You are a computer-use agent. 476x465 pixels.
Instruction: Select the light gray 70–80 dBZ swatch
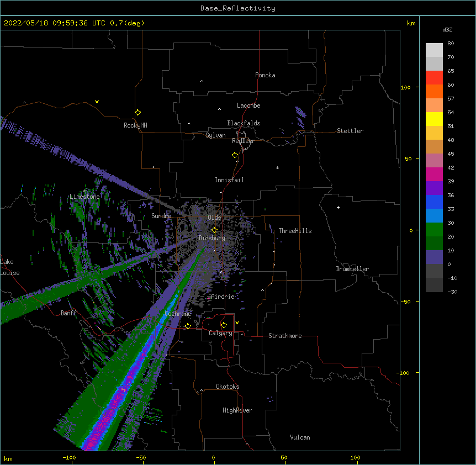point(434,50)
